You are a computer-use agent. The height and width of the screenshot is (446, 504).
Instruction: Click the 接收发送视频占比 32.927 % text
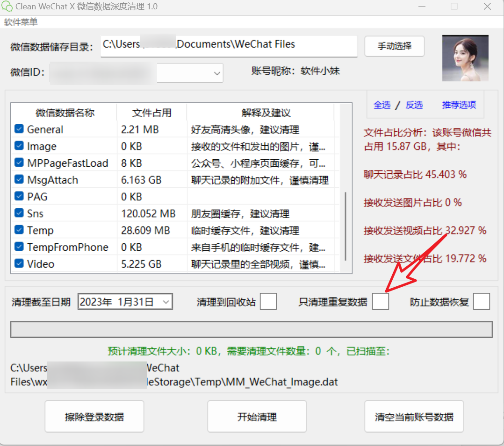(425, 231)
